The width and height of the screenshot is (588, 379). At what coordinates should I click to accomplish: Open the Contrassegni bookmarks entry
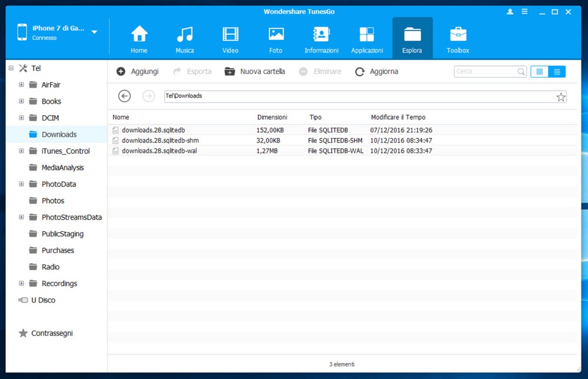click(x=52, y=333)
